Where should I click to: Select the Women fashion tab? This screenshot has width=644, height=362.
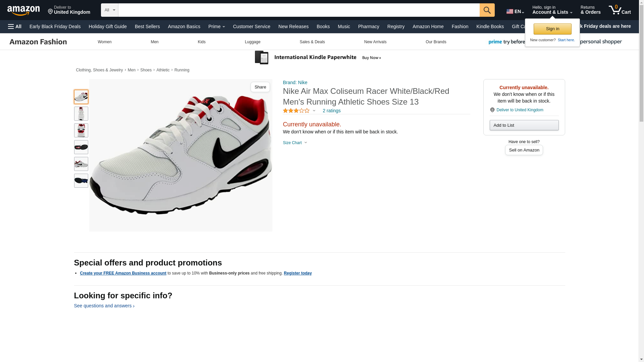pyautogui.click(x=104, y=42)
